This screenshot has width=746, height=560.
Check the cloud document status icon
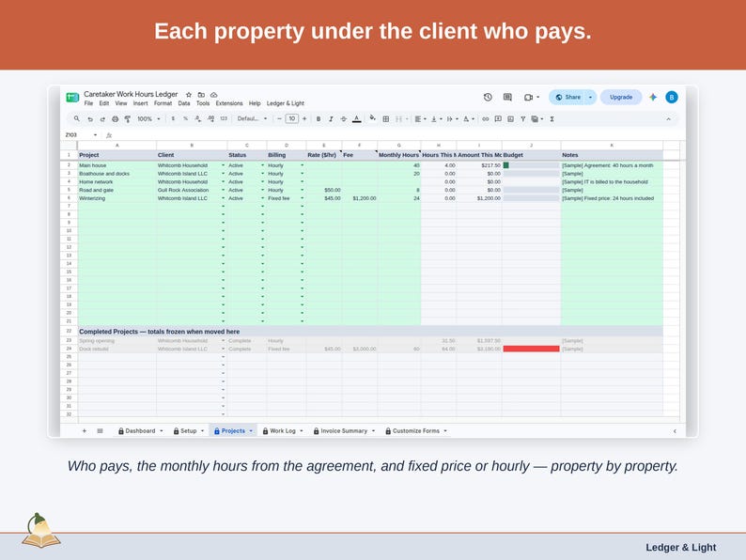coord(214,95)
